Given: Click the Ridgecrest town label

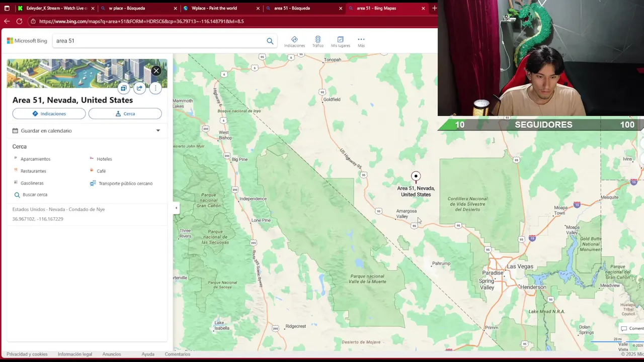Looking at the screenshot, I should [295, 326].
